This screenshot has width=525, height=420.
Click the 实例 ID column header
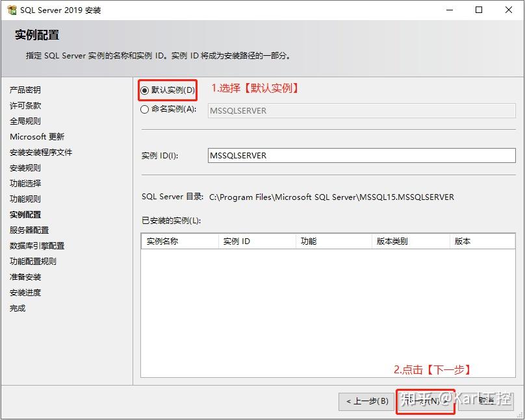[x=257, y=241]
